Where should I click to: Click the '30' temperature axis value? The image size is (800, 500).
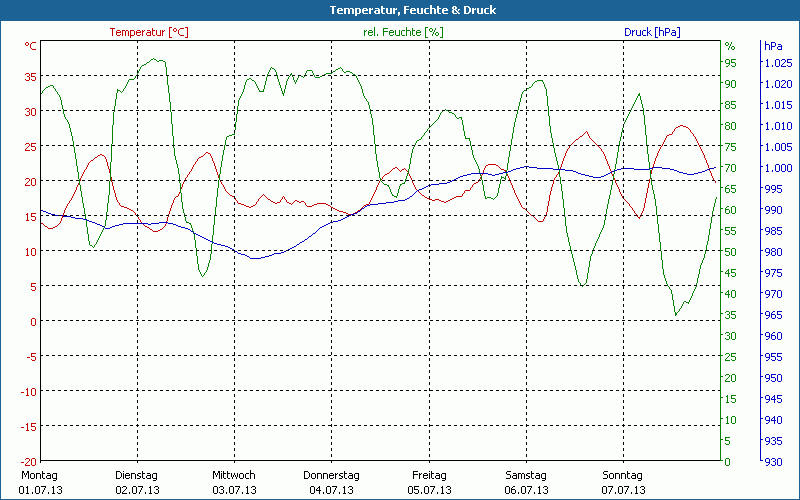[x=31, y=111]
